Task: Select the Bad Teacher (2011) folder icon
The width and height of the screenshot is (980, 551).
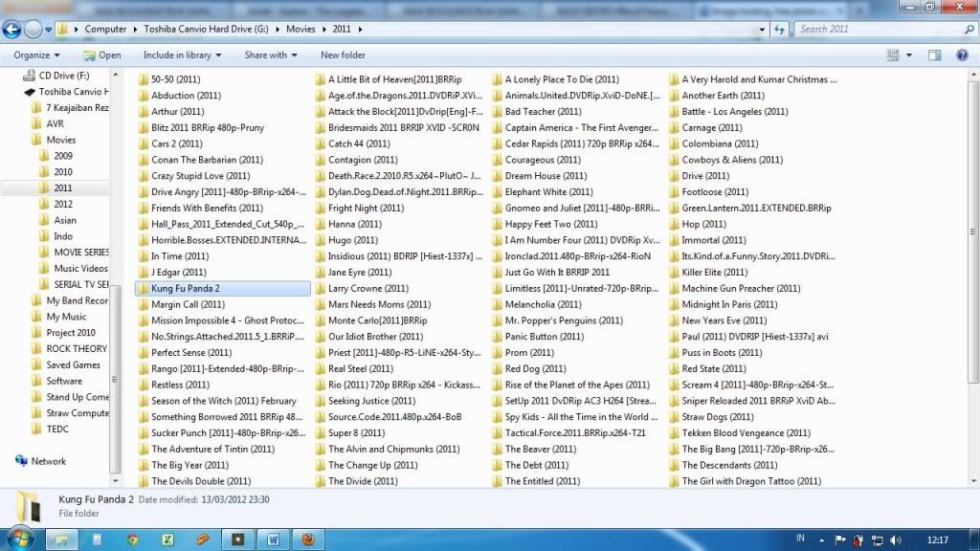Action: click(498, 112)
